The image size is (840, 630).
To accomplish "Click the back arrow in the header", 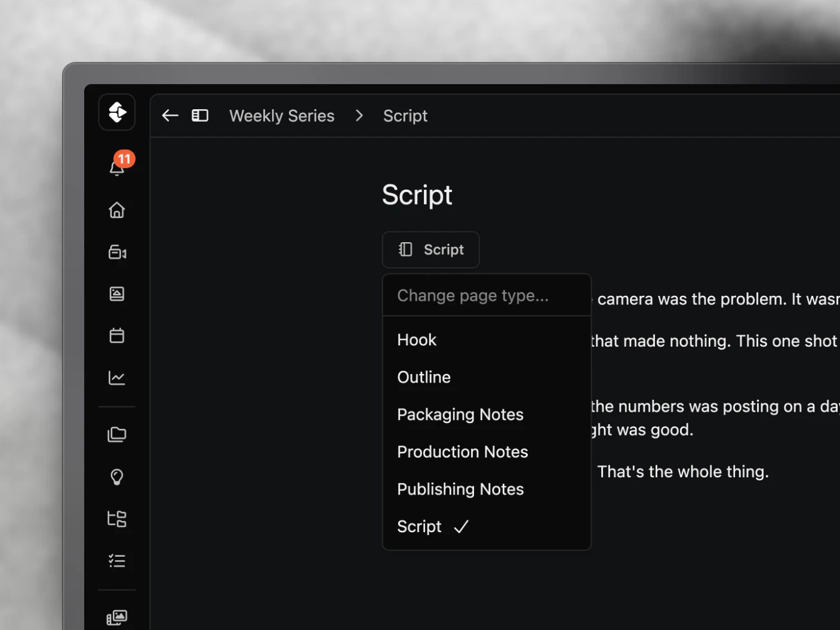I will 170,116.
